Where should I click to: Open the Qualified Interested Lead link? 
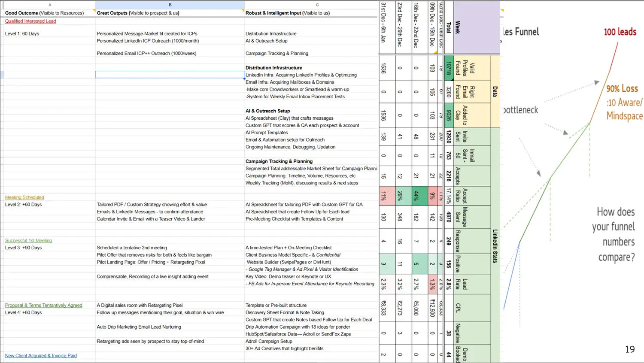(30, 21)
